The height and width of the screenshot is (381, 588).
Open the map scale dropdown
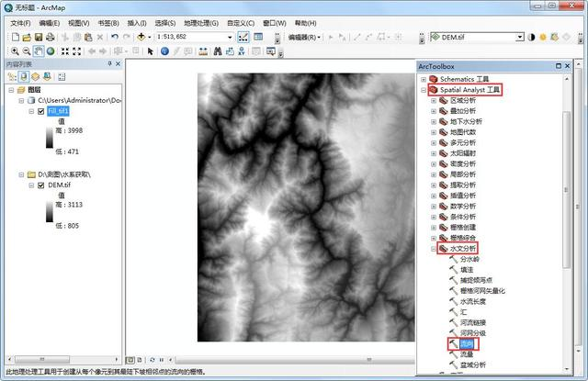230,37
